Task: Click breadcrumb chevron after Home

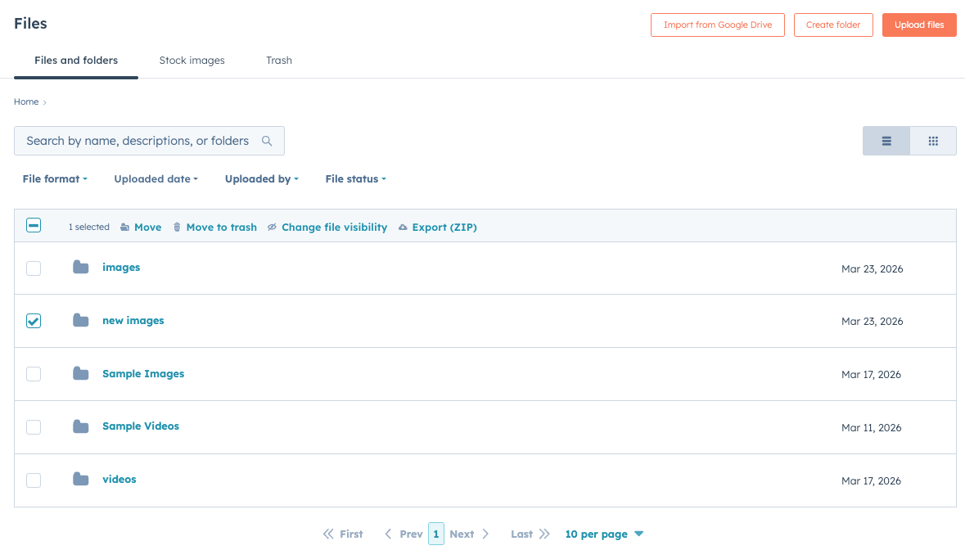Action: [44, 103]
